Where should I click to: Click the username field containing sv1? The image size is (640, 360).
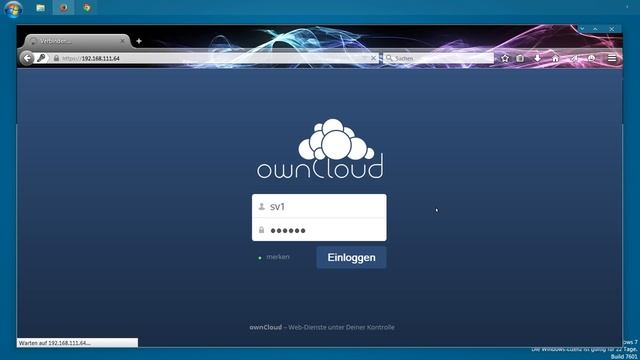(319, 206)
